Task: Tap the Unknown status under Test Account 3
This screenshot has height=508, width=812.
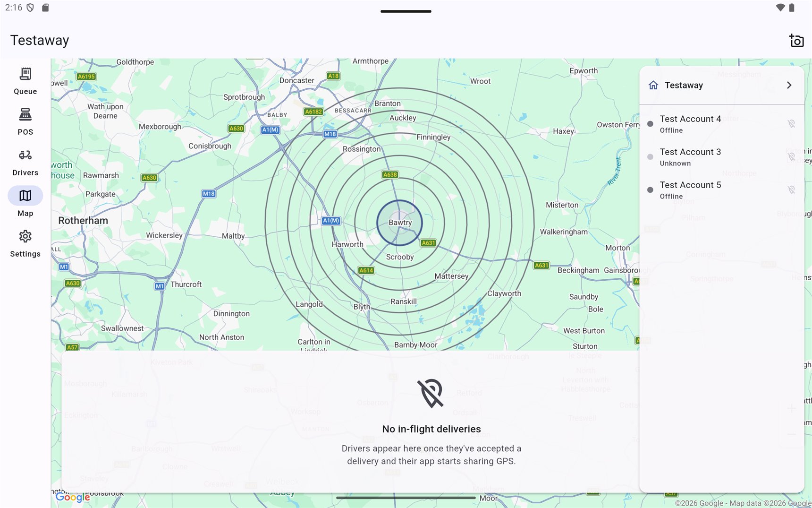Action: click(675, 164)
